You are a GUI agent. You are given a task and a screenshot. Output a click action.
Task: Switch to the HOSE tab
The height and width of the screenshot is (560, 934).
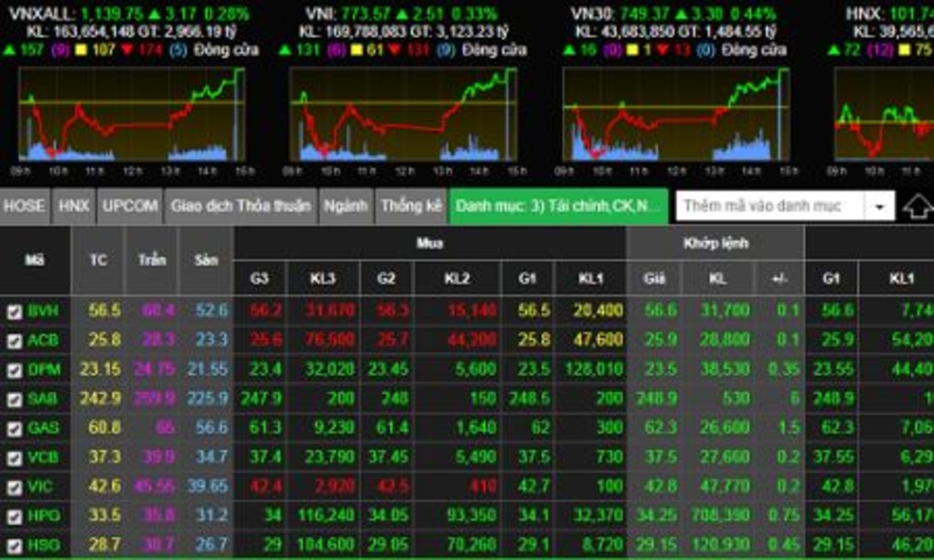coord(25,206)
